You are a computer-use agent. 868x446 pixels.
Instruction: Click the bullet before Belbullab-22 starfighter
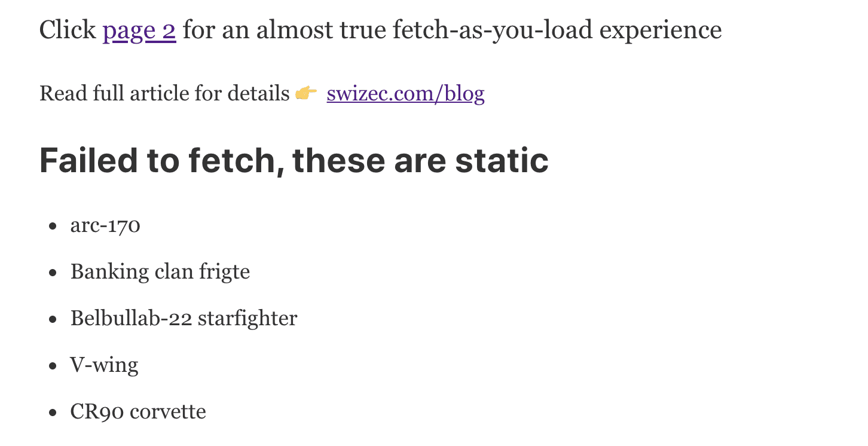coord(53,319)
